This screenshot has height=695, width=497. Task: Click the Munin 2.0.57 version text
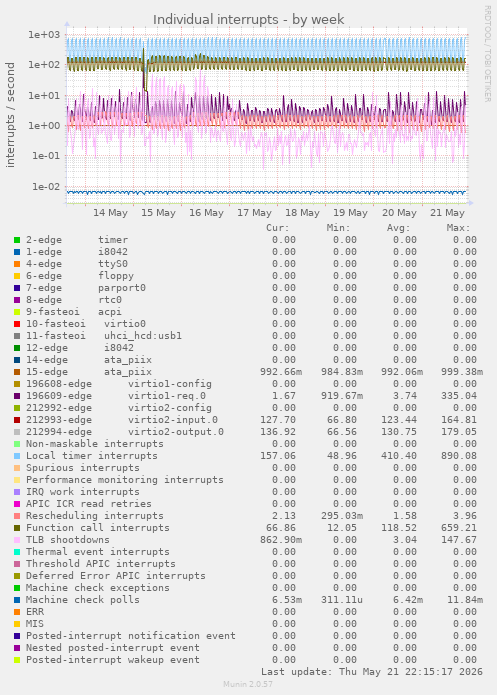(x=248, y=684)
